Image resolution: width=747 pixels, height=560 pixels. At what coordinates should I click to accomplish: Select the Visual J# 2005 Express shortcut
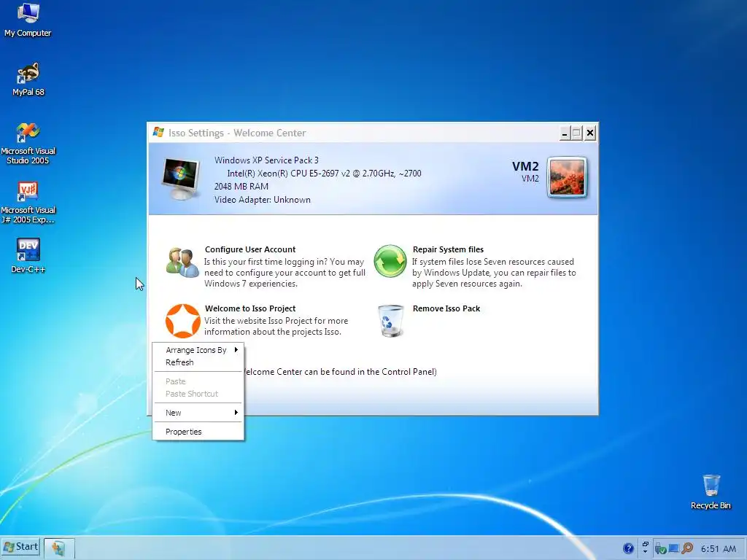28,202
